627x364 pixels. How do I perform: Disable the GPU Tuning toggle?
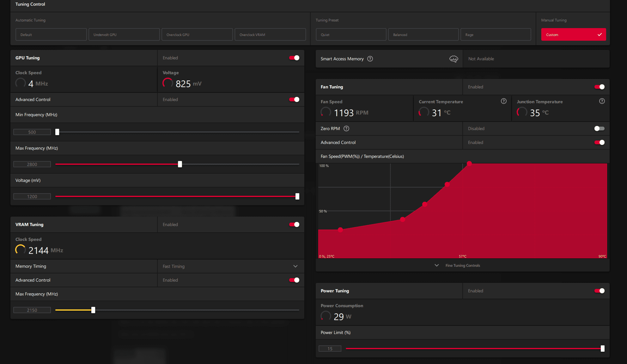(x=294, y=58)
